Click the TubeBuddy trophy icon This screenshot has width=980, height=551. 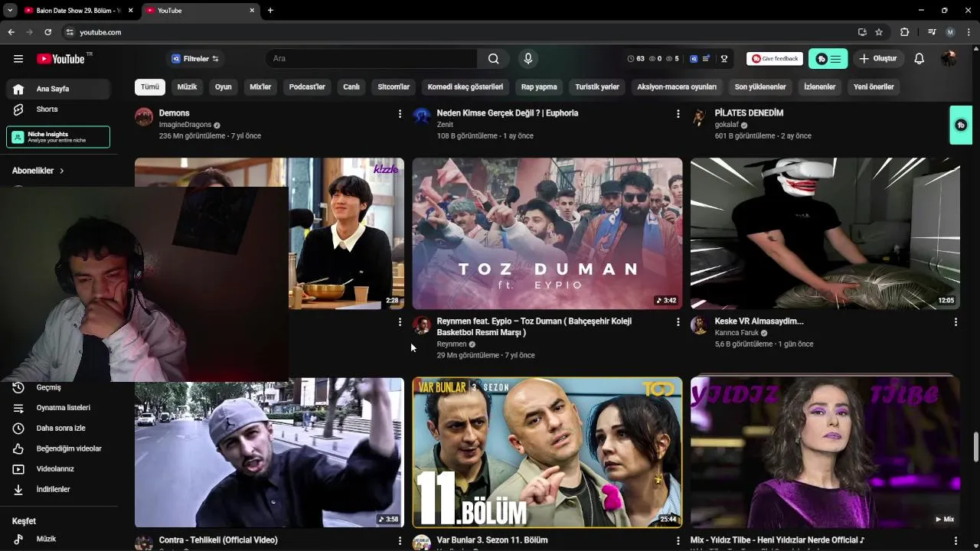click(x=724, y=59)
